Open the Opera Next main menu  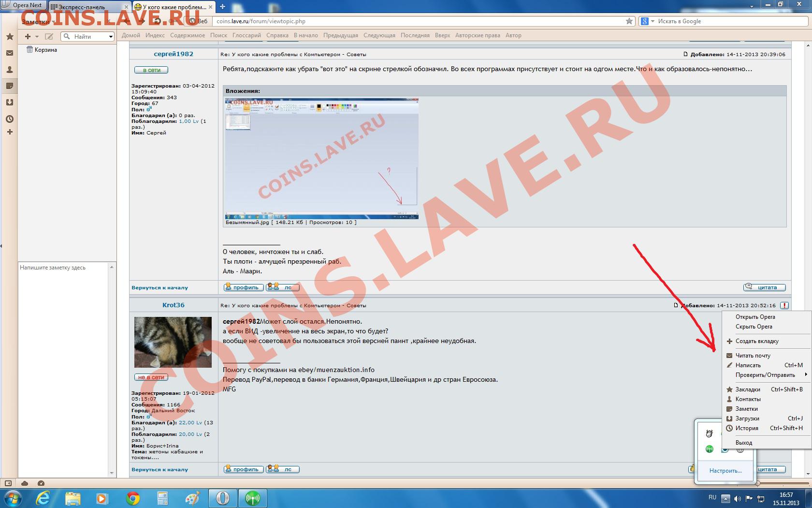pos(23,5)
